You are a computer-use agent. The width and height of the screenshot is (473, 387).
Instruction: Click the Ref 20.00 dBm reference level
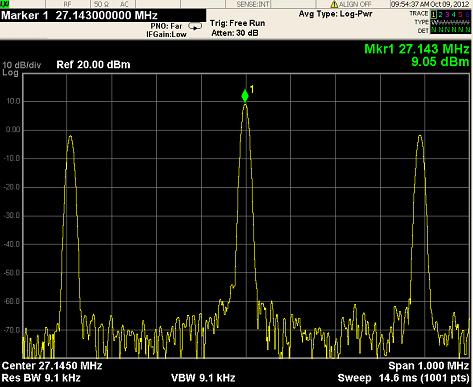pyautogui.click(x=93, y=64)
